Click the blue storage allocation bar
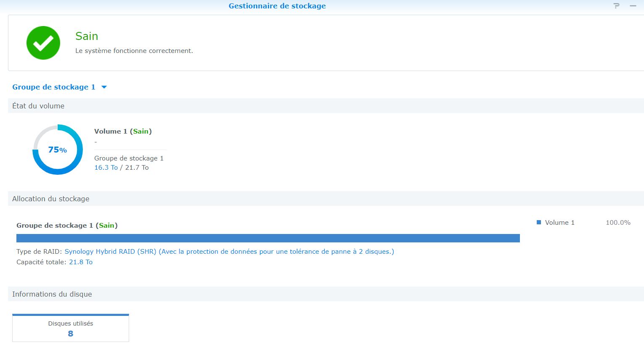This screenshot has width=644, height=347. coord(268,238)
